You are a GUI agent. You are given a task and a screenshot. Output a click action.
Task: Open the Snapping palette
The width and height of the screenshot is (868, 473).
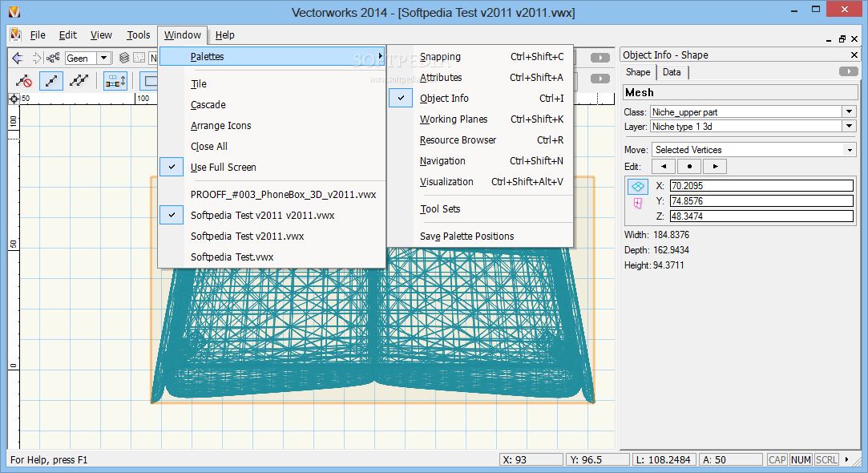[481, 56]
